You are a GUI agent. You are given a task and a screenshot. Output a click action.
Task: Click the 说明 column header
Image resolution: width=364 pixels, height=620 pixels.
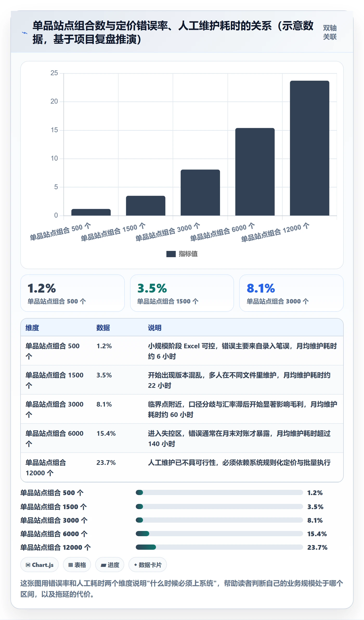(155, 328)
